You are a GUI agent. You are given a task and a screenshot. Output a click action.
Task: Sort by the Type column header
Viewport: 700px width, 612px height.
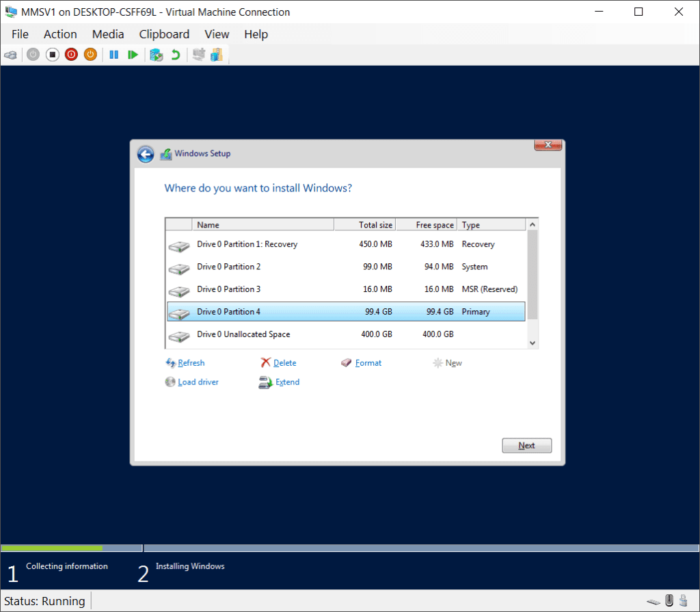tap(492, 225)
